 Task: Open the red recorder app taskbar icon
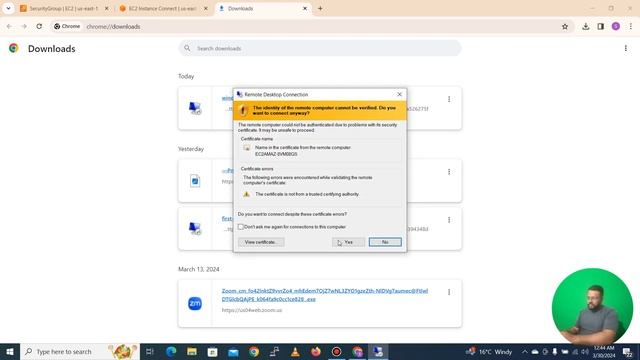336,351
